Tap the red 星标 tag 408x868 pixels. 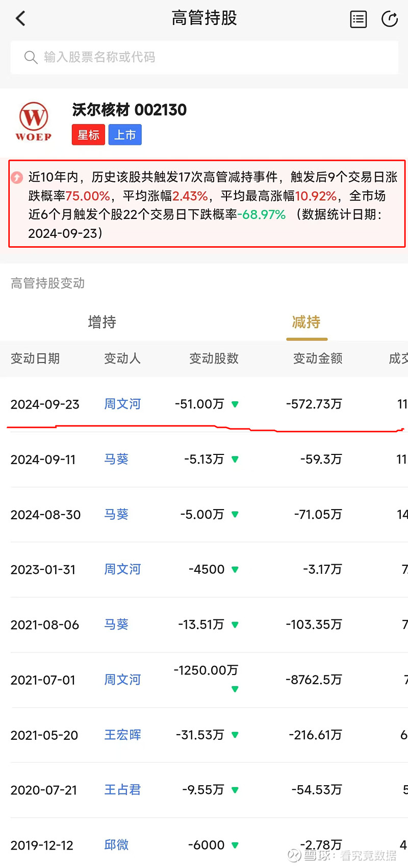(88, 135)
